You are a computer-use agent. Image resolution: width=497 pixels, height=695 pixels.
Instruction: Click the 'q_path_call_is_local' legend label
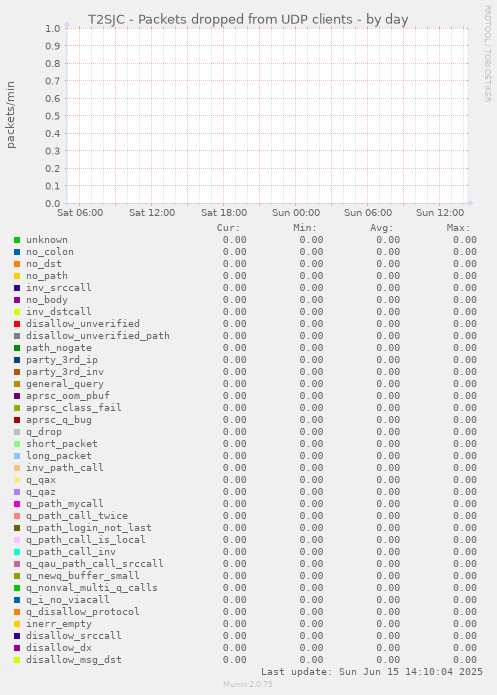point(86,540)
